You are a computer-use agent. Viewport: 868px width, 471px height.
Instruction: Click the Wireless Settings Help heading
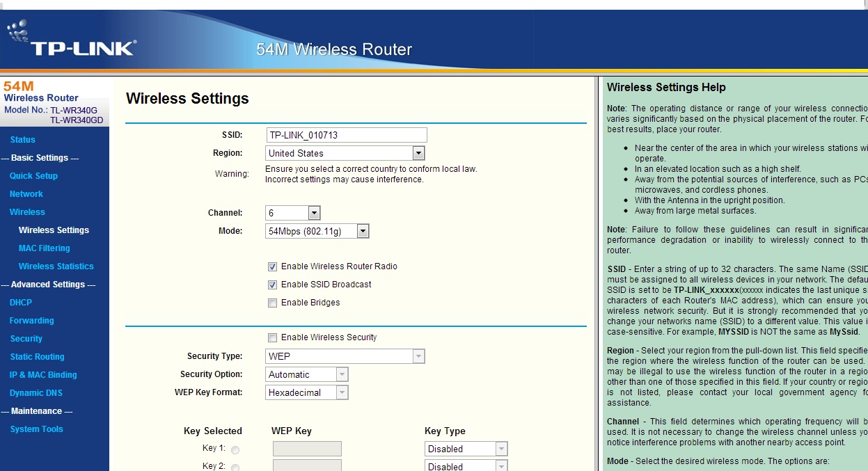coord(666,88)
